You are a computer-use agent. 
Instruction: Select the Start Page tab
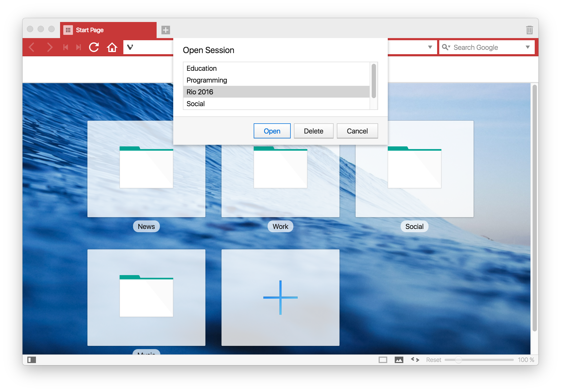(108, 30)
